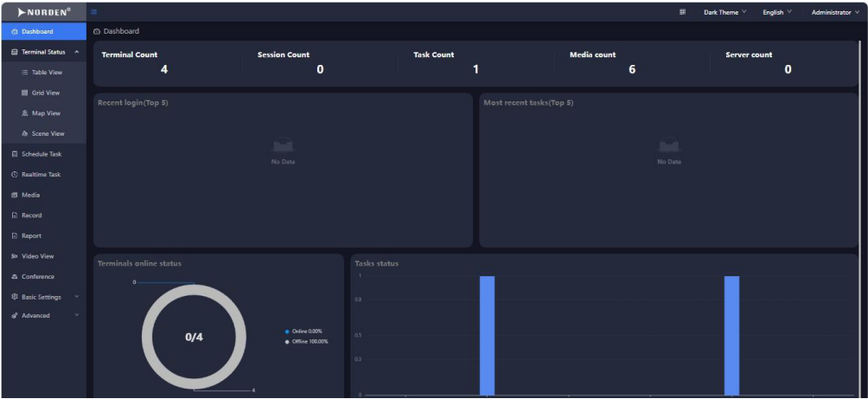Open Table View under Terminal Status

47,73
